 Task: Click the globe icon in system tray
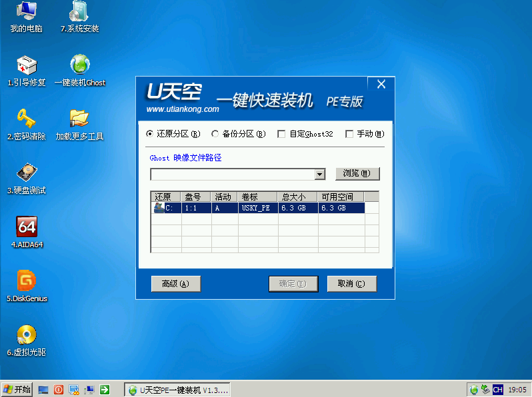pos(474,390)
